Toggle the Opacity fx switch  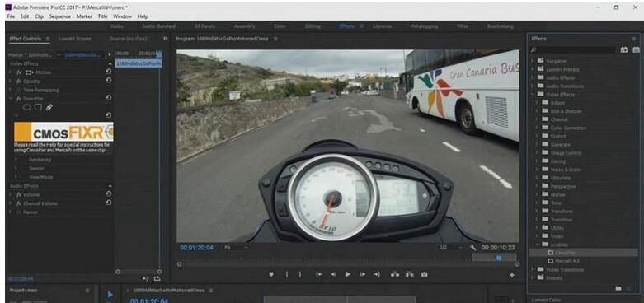pyautogui.click(x=19, y=82)
